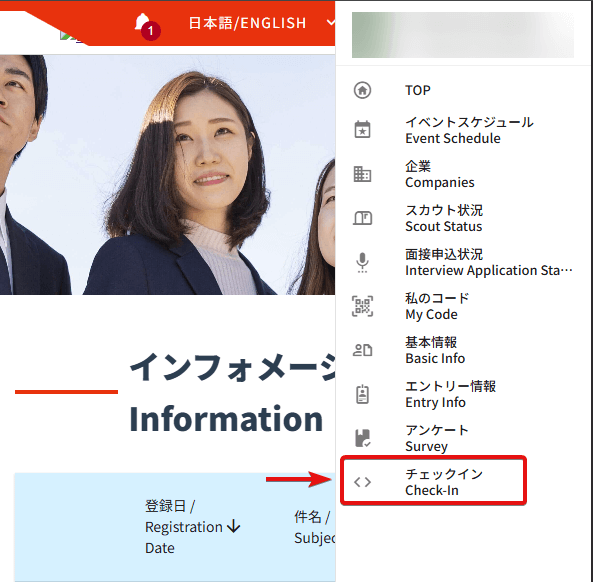
Task: Click the Basic Info person-document icon
Action: 362,350
